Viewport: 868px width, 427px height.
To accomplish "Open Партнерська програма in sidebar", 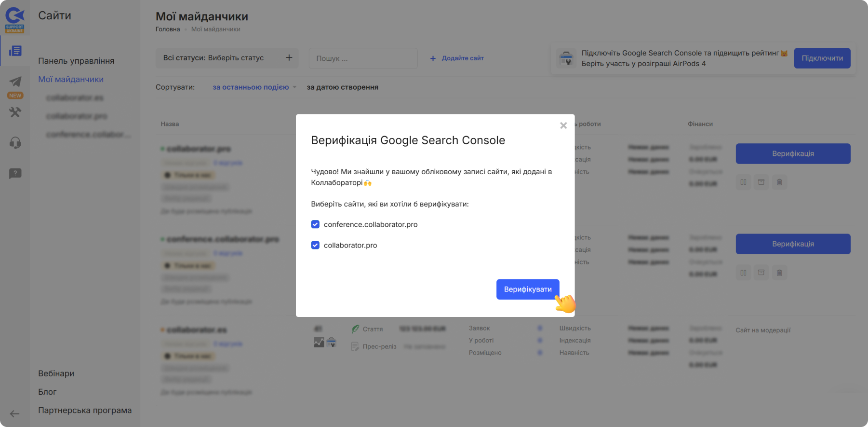I will (85, 410).
